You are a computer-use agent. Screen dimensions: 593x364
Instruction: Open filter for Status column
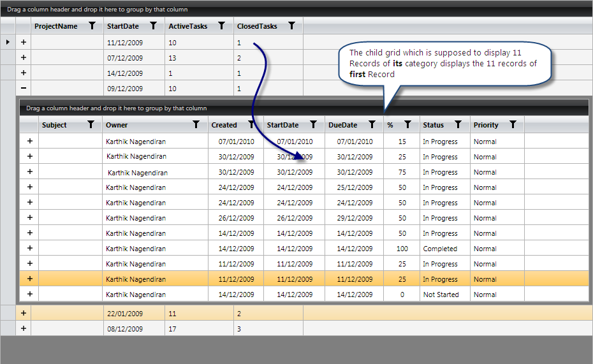point(458,124)
